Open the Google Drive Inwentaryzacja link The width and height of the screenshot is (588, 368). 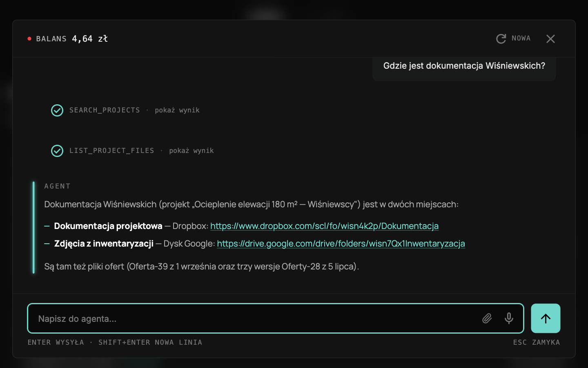(x=341, y=244)
